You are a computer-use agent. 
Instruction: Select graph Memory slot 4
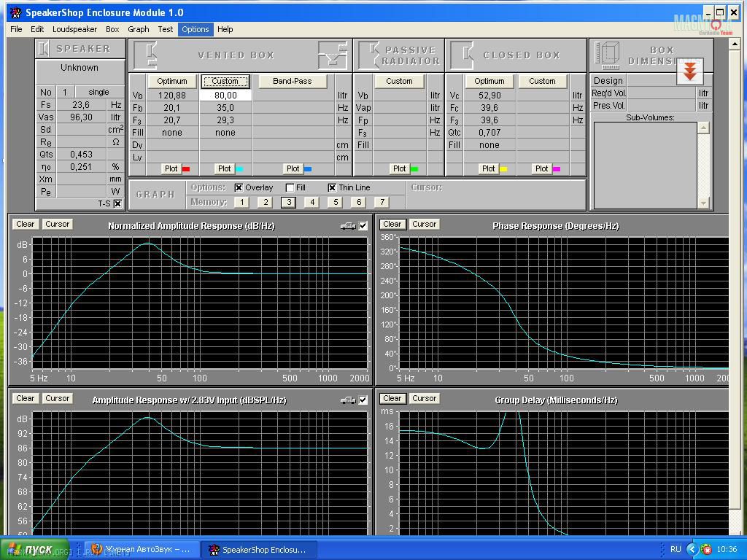(x=312, y=203)
